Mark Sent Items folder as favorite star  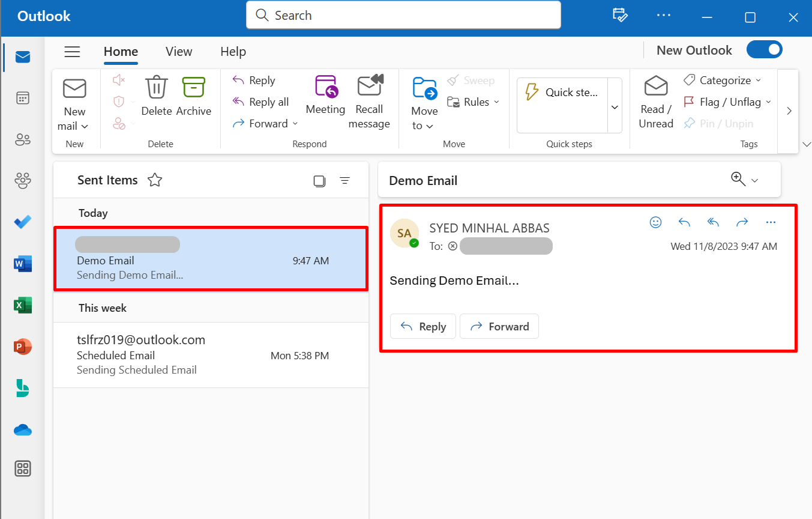click(x=155, y=180)
